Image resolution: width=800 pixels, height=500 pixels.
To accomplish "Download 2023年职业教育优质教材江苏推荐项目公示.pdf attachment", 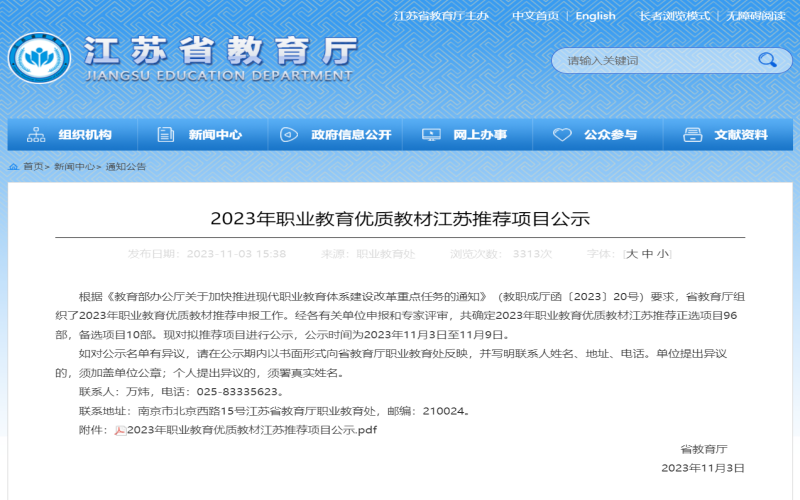I will 252,430.
